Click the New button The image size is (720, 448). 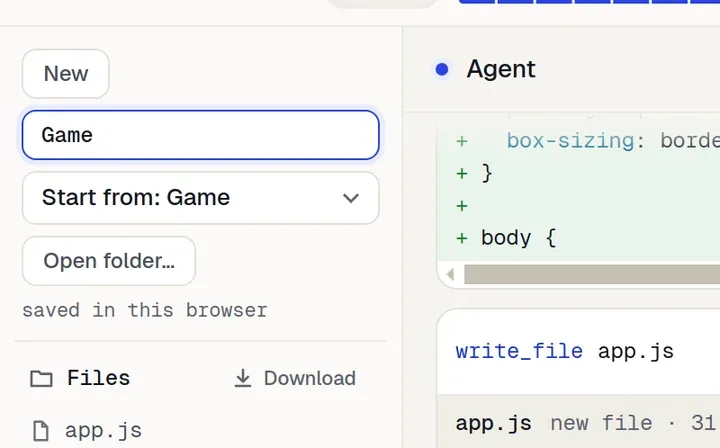tap(66, 74)
